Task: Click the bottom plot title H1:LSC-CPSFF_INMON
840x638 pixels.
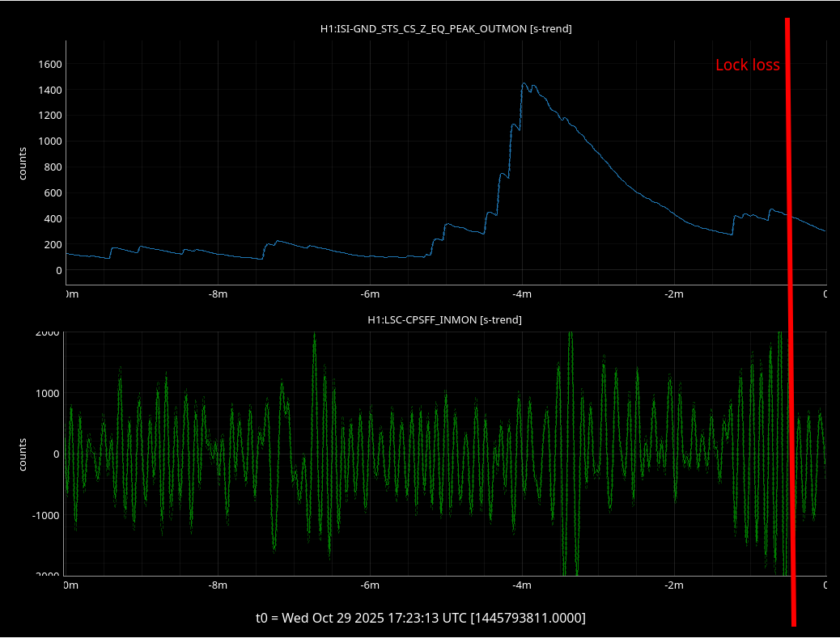Action: 444,320
